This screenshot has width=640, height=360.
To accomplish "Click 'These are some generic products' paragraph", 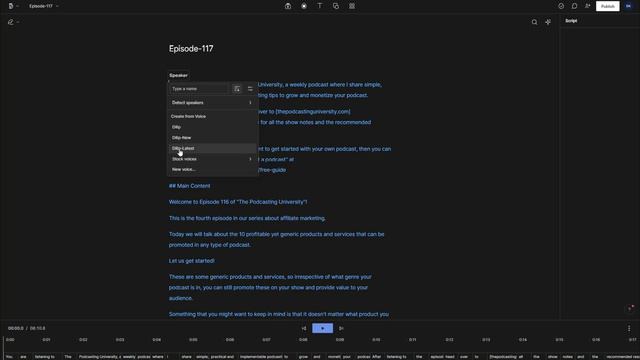I will (270, 287).
